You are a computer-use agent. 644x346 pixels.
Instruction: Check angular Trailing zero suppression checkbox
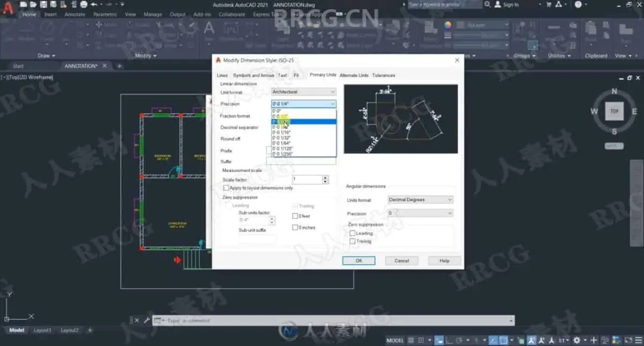coord(352,241)
